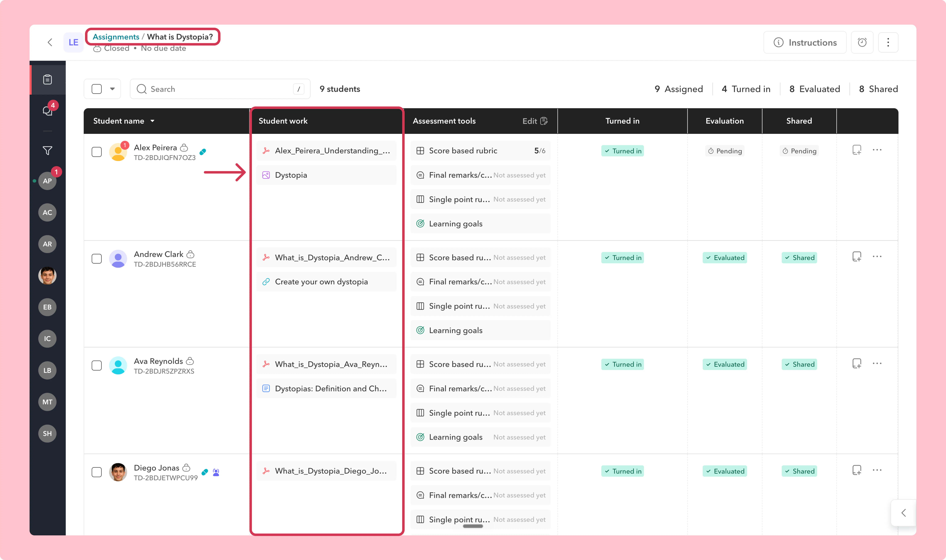Filter by 8 Shared tab
Screen dimensions: 946x560
[x=878, y=89]
